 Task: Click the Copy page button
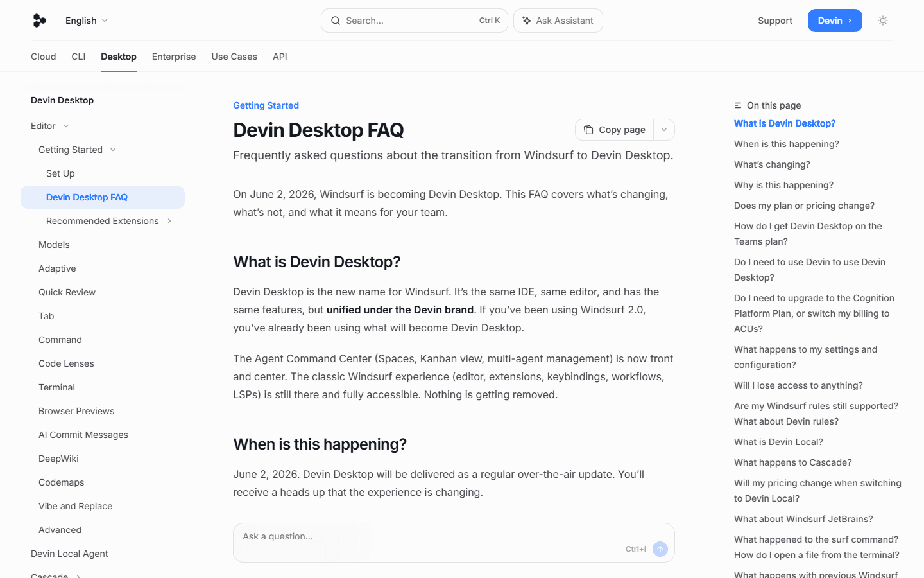615,130
